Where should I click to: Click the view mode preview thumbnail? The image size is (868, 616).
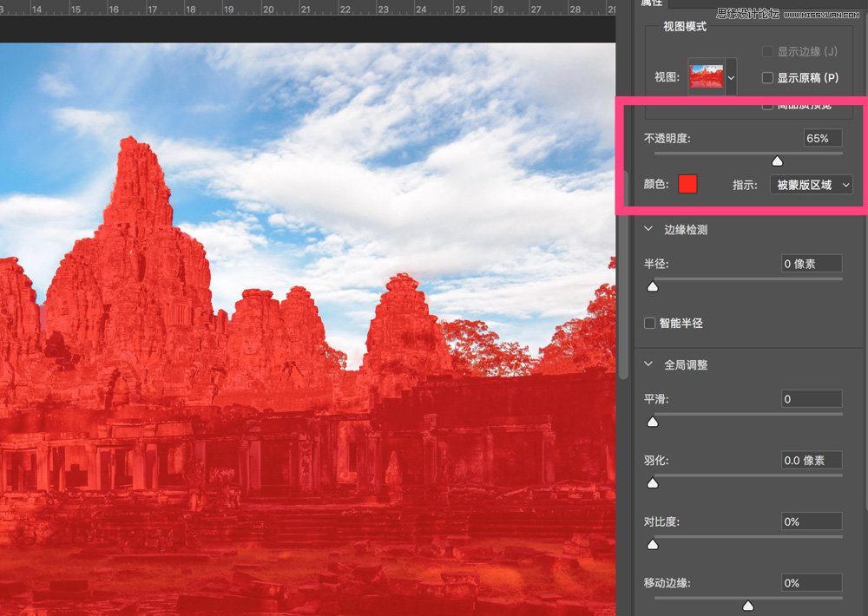[x=708, y=76]
